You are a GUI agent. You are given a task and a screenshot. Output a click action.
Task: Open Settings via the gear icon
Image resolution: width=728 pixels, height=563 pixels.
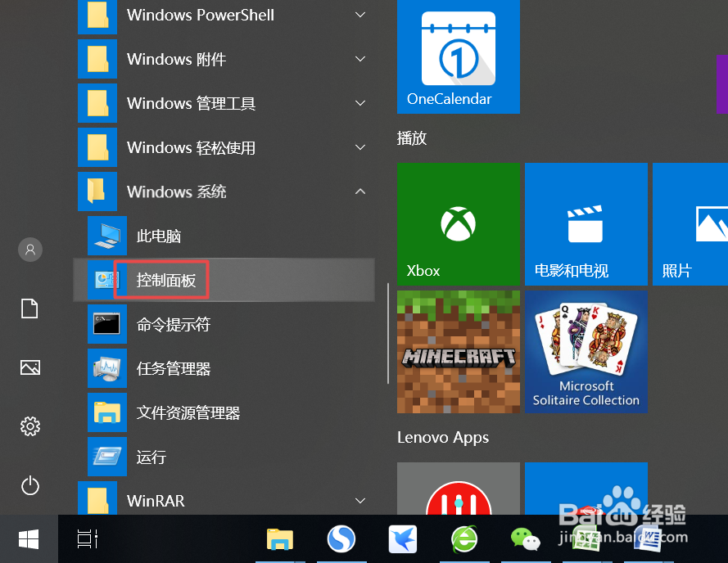[x=29, y=426]
